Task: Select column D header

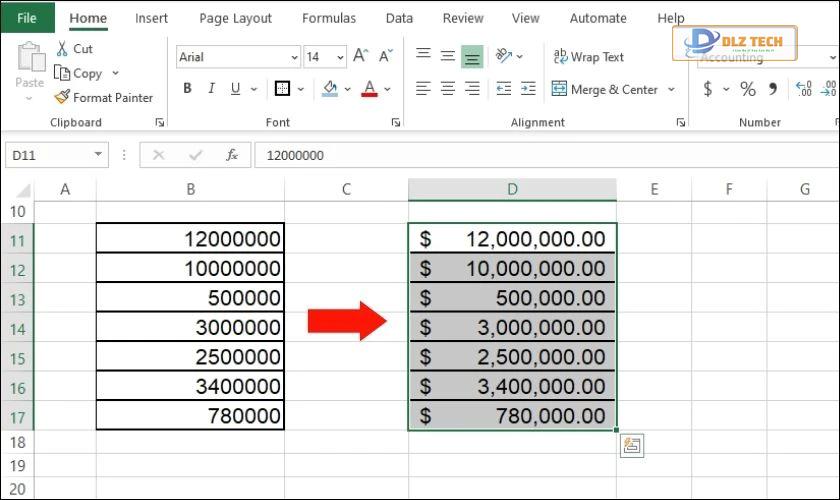Action: coord(512,190)
